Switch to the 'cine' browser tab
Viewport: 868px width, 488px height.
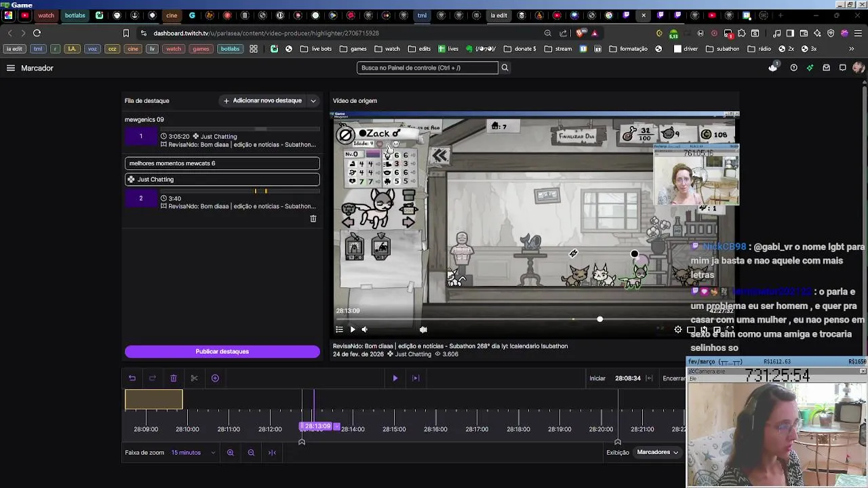tap(172, 16)
